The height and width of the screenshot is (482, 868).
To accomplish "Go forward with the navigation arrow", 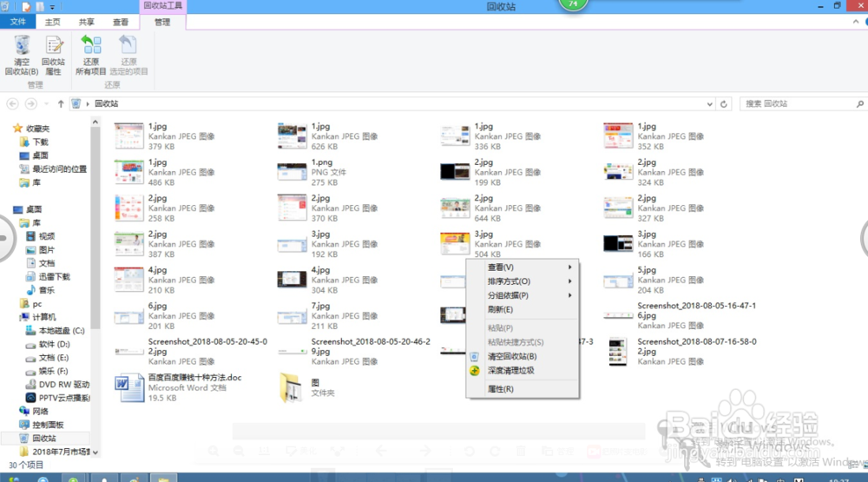I will click(x=31, y=103).
